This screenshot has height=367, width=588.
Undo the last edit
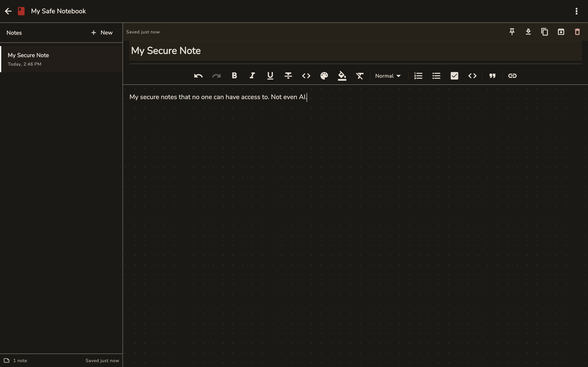[198, 76]
